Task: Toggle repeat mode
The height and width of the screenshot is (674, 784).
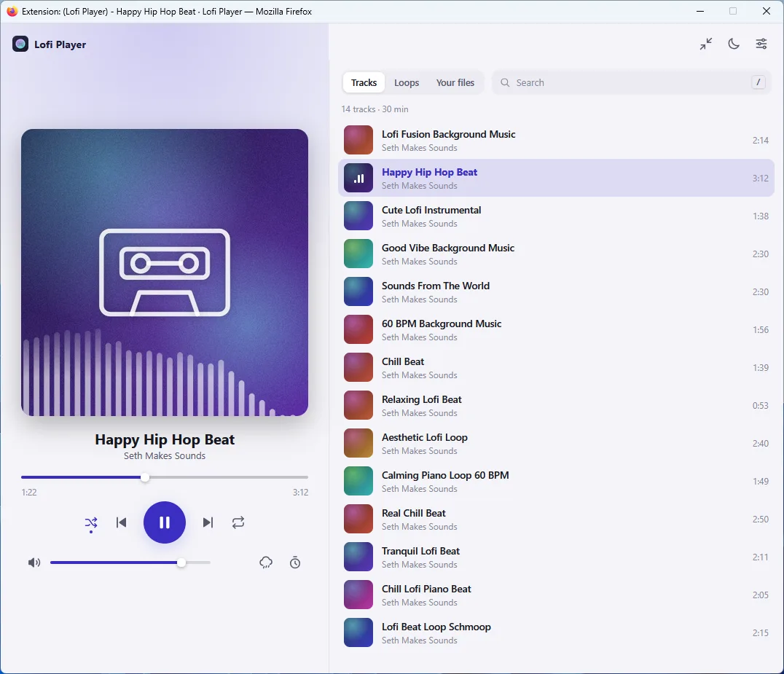Action: 238,523
